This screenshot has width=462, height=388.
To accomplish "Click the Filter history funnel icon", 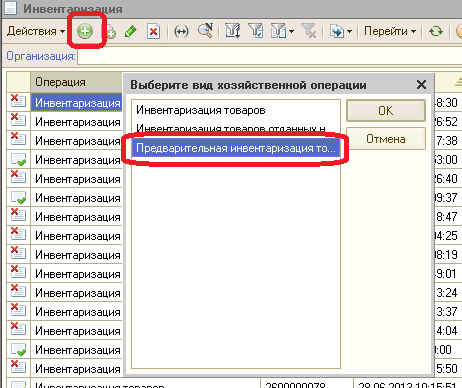I will coord(279,31).
